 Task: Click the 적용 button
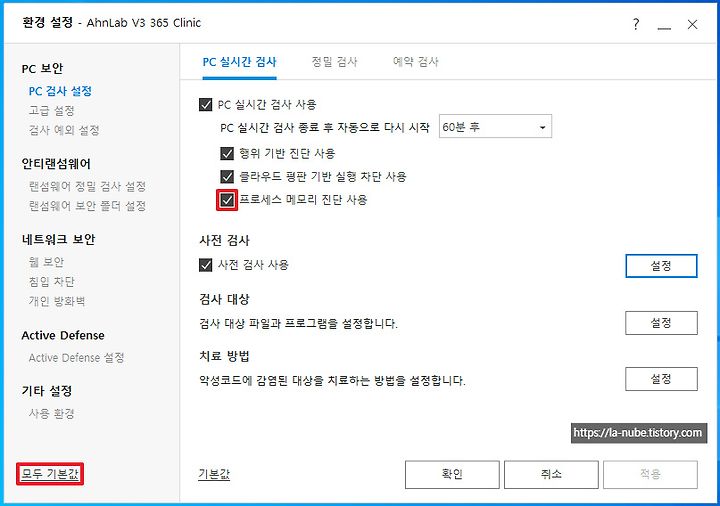(x=650, y=474)
